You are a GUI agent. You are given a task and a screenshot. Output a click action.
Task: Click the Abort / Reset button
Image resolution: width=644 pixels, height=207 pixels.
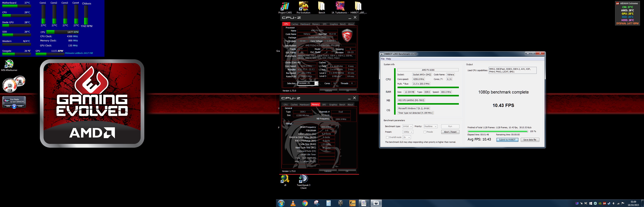click(450, 132)
